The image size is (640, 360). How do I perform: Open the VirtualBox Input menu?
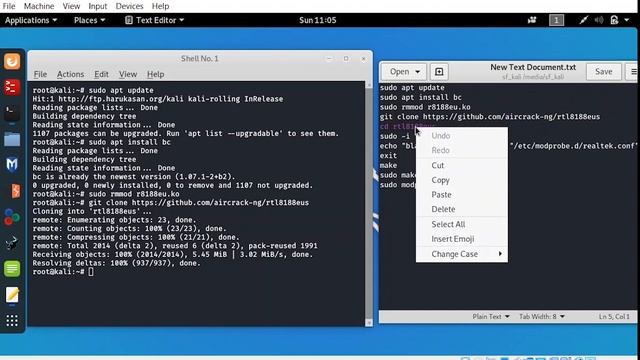click(x=98, y=6)
